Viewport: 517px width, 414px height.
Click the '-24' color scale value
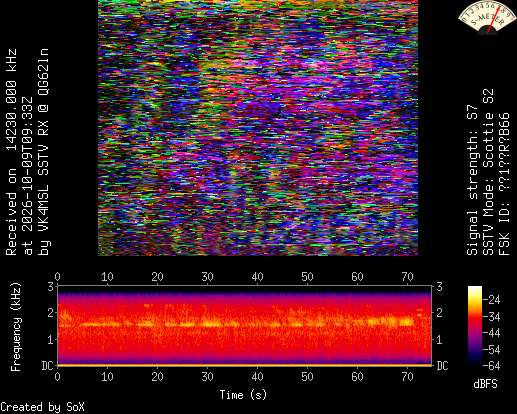coord(492,300)
